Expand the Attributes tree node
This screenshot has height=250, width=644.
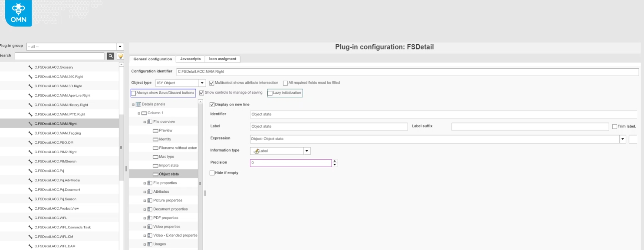[x=145, y=192]
